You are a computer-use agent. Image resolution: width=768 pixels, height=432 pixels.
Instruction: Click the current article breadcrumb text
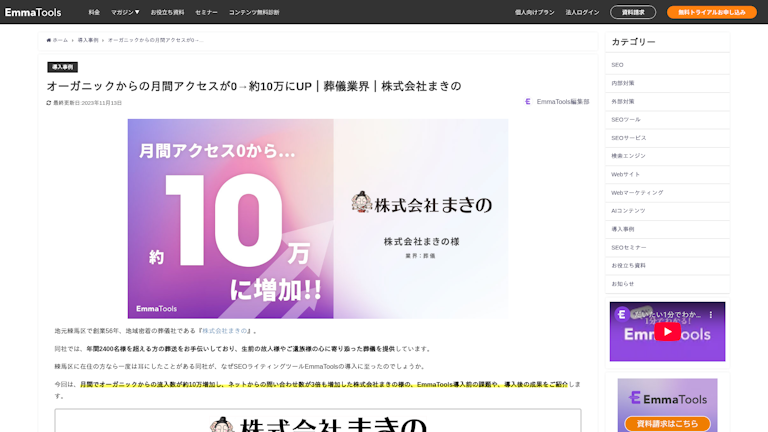tap(155, 40)
